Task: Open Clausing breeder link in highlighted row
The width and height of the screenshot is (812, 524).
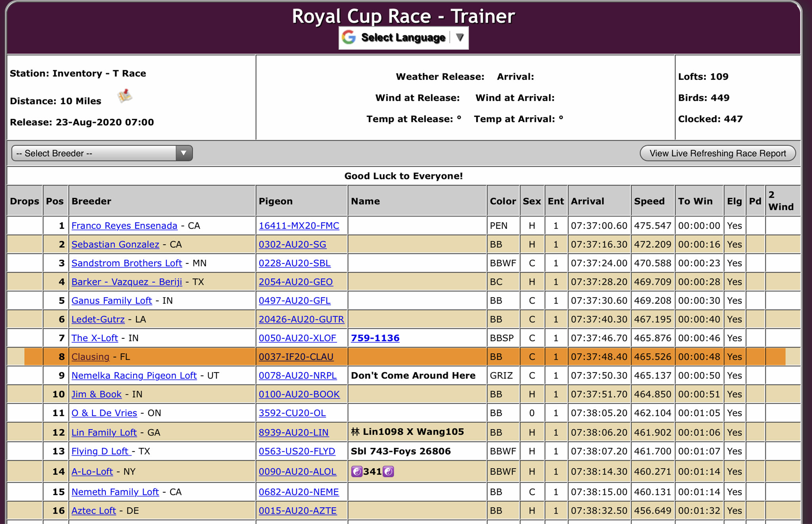Action: 90,357
